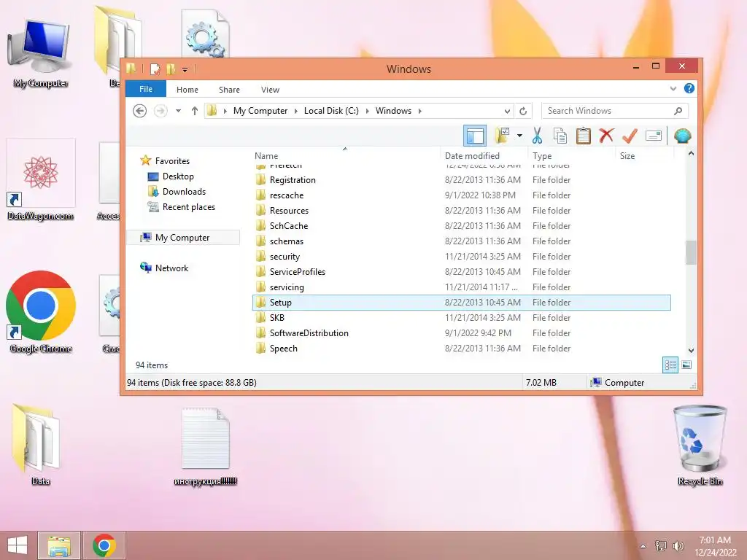Click File Explorer on the taskbar
Viewport: 747px width, 560px height.
pos(59,545)
